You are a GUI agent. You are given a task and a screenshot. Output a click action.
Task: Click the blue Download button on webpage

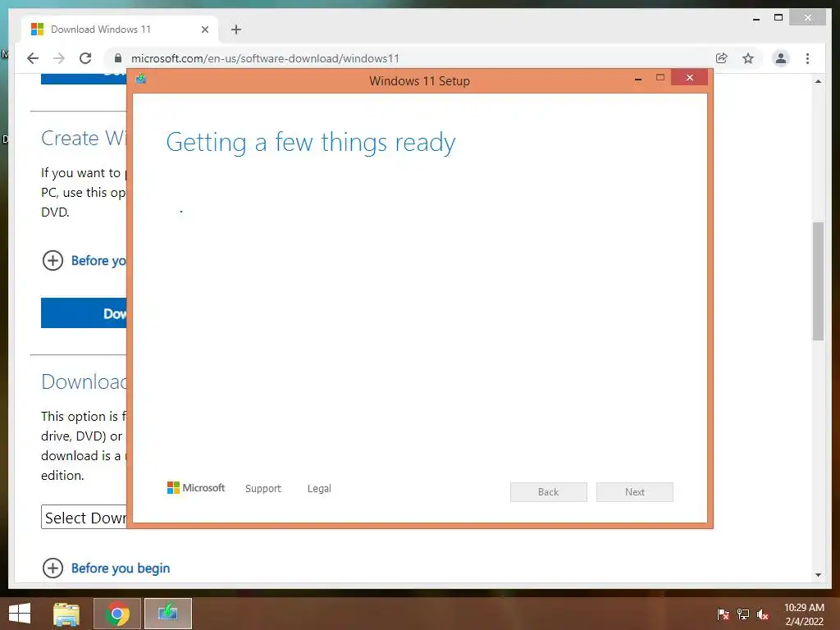[84, 313]
